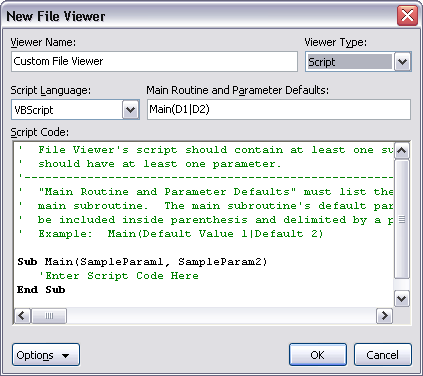Click the script code scroll up arrow
The image size is (423, 376).
(x=402, y=151)
